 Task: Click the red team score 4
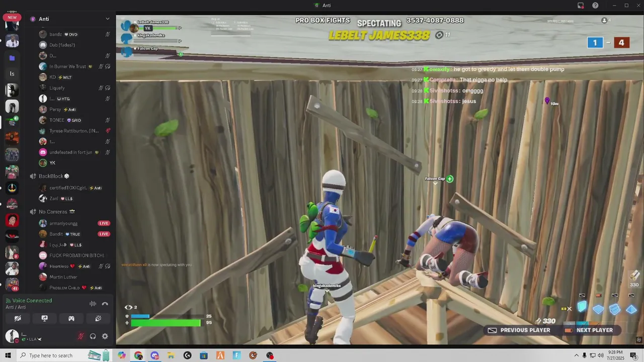[x=621, y=43]
